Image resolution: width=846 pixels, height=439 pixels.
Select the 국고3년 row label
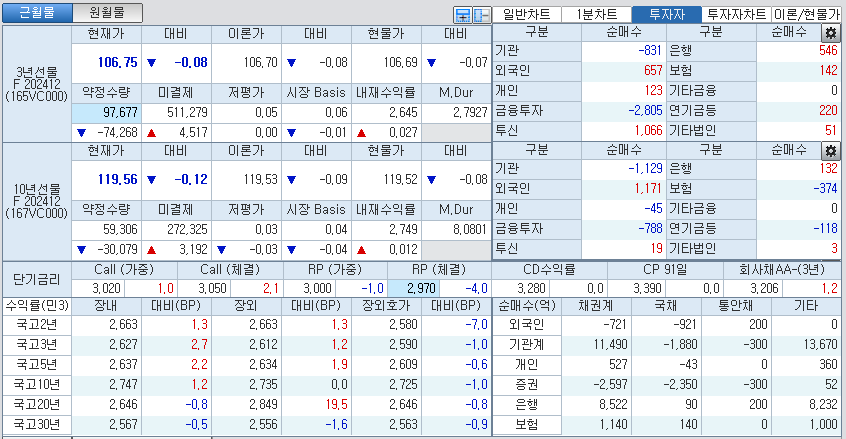[37, 345]
